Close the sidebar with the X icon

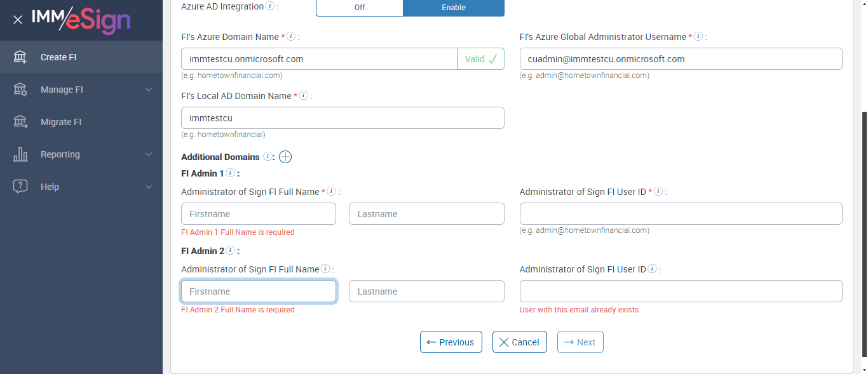(18, 20)
